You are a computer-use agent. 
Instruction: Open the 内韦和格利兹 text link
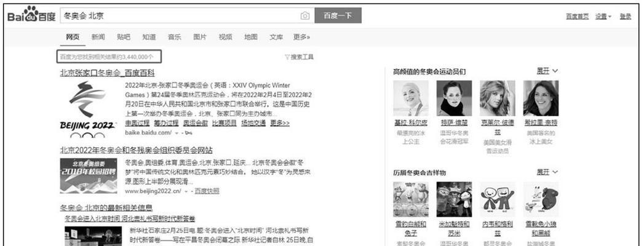[x=498, y=229]
